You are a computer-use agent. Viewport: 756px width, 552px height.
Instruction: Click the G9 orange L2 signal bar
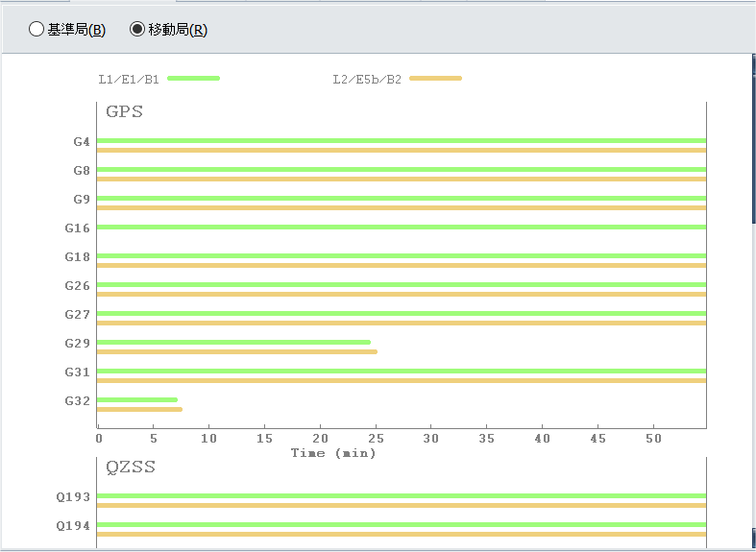pos(402,208)
